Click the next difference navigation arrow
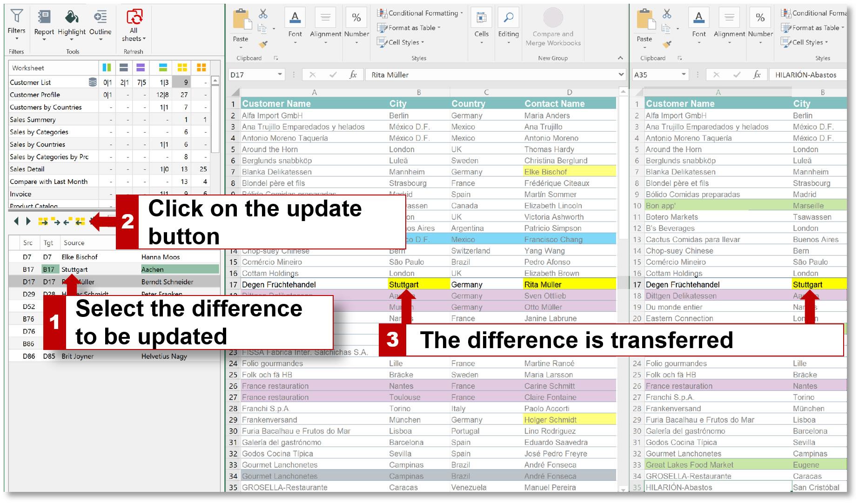859x504 pixels. click(29, 222)
